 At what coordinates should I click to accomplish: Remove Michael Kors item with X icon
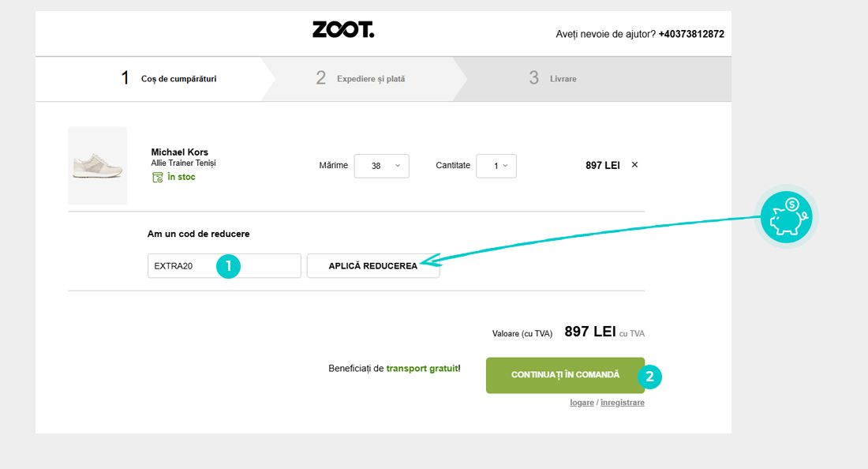point(635,164)
